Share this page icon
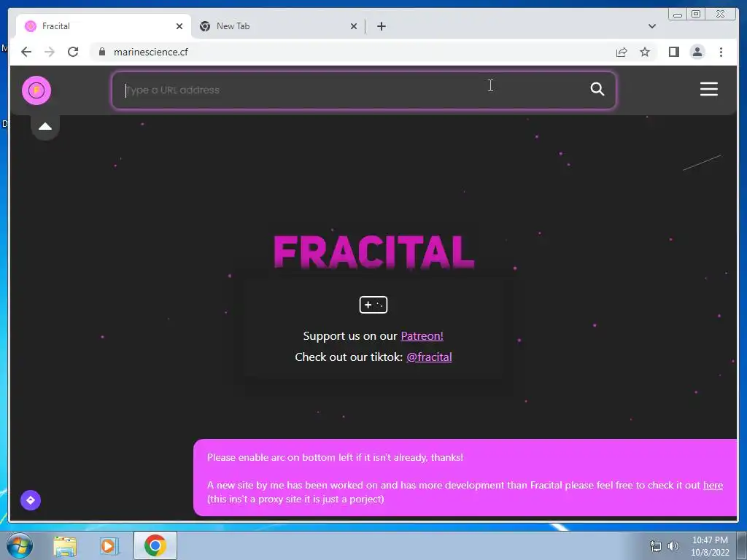 pyautogui.click(x=622, y=52)
